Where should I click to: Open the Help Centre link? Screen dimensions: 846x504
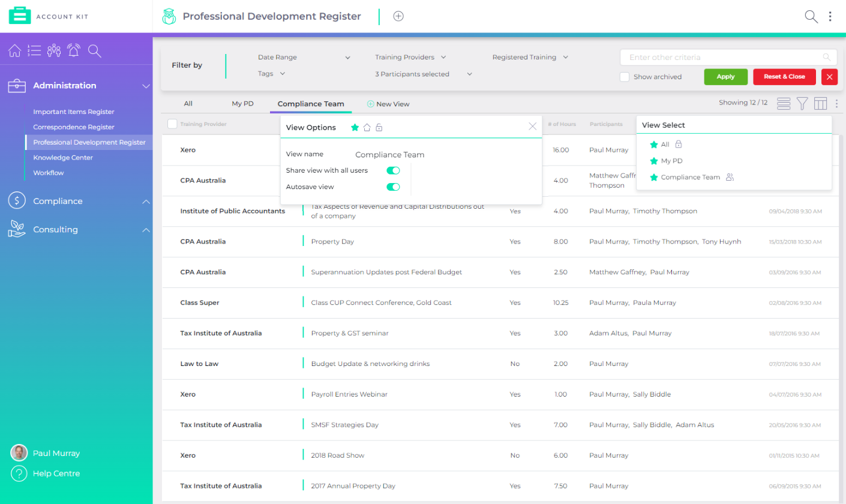click(56, 473)
